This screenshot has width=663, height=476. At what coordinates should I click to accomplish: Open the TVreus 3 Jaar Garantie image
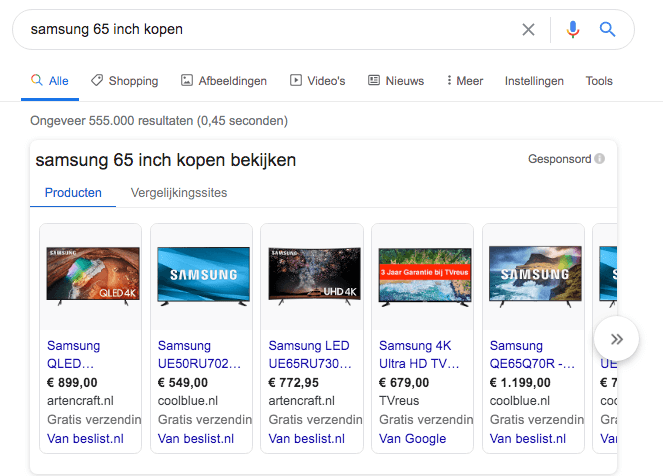[425, 277]
